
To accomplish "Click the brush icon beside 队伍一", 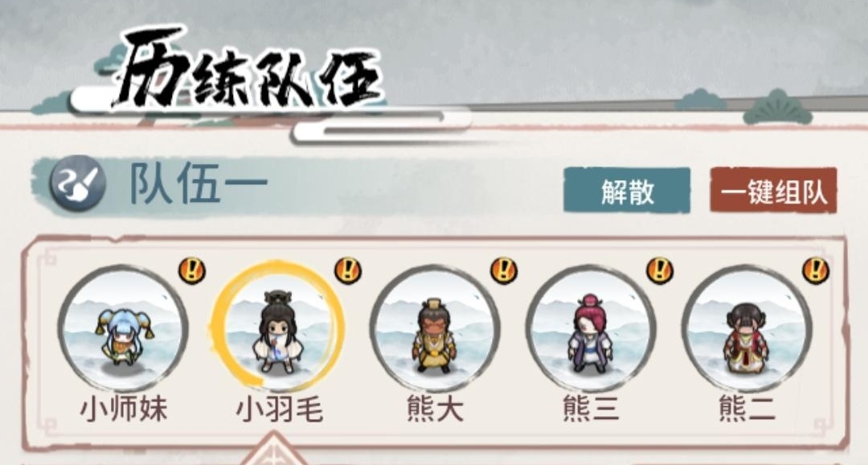I will [x=77, y=183].
